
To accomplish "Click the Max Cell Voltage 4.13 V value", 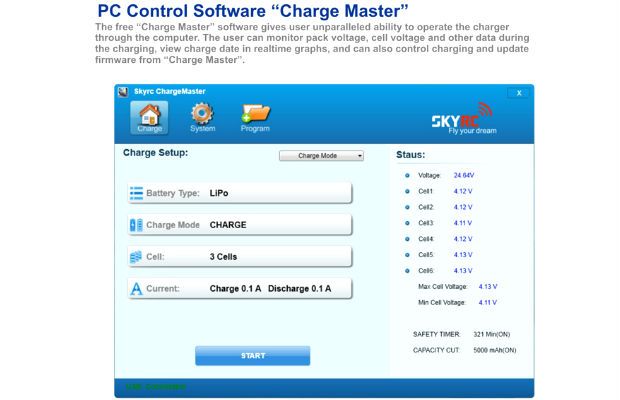I will 488,287.
